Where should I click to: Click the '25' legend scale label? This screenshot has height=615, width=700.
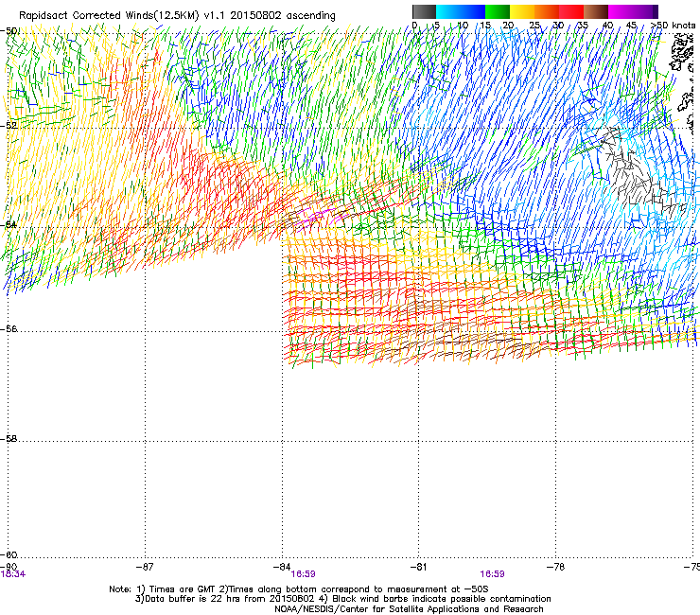534,25
